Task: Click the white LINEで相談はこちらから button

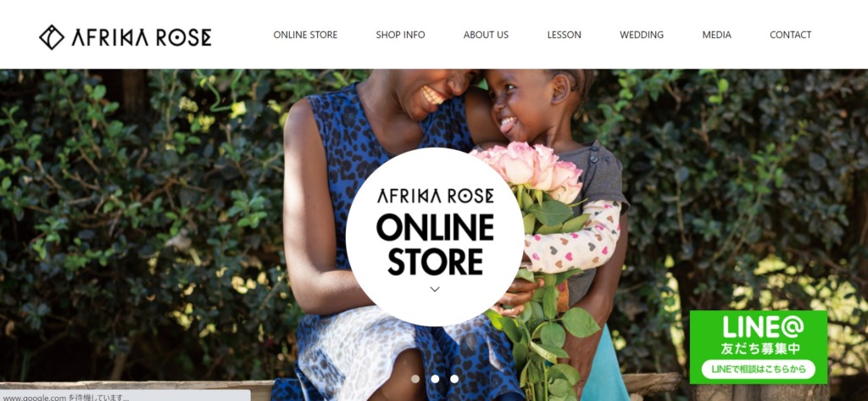Action: (759, 369)
